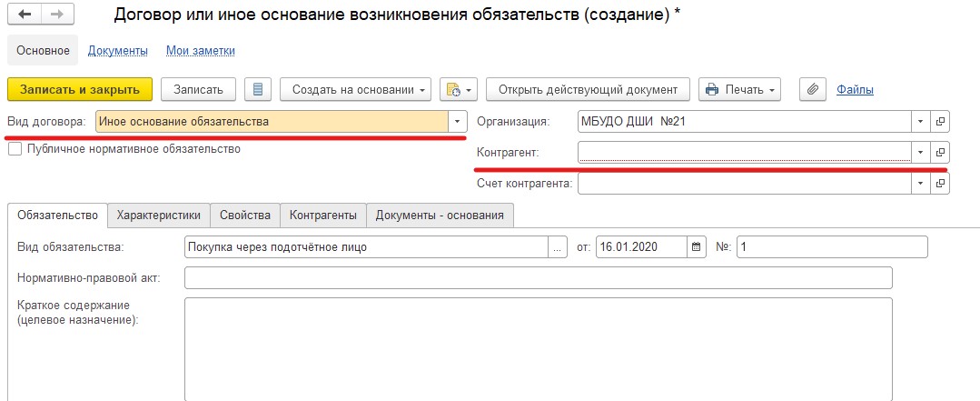Click the ellipsis button of Вид обязательства
This screenshot has width=980, height=401.
coord(558,247)
